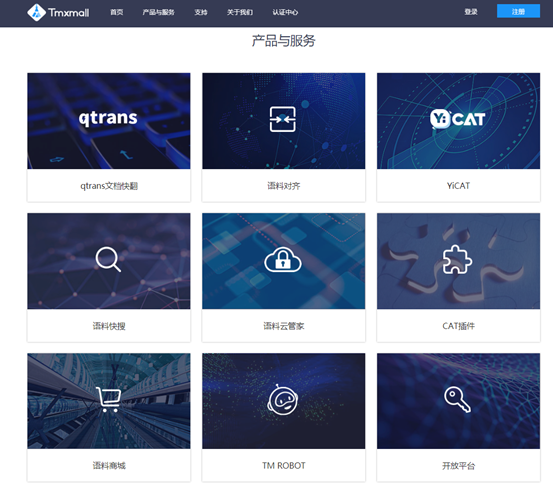This screenshot has height=495, width=553.
Task: Click the TM ROBOT text label
Action: (284, 466)
